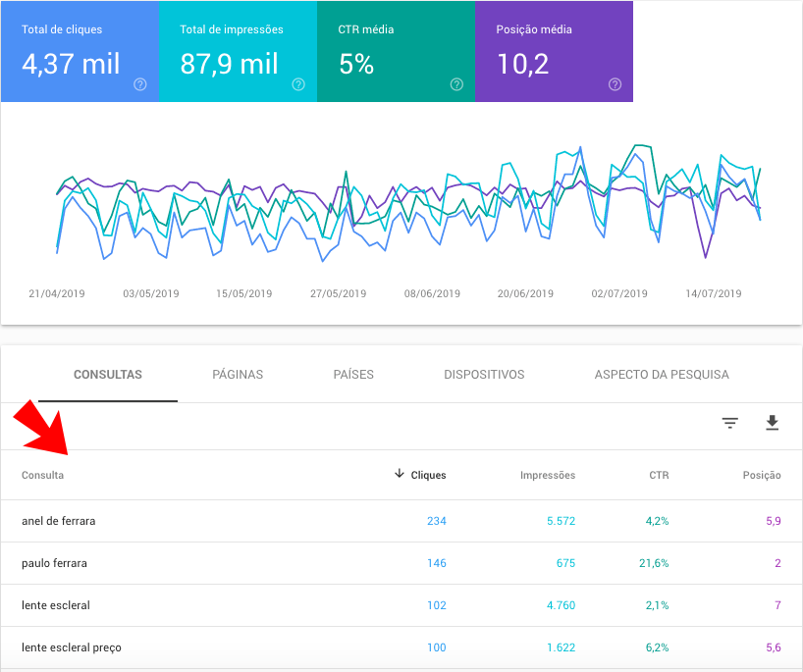This screenshot has height=672, width=803.
Task: Open the PÁGINAS tab
Action: (x=238, y=374)
